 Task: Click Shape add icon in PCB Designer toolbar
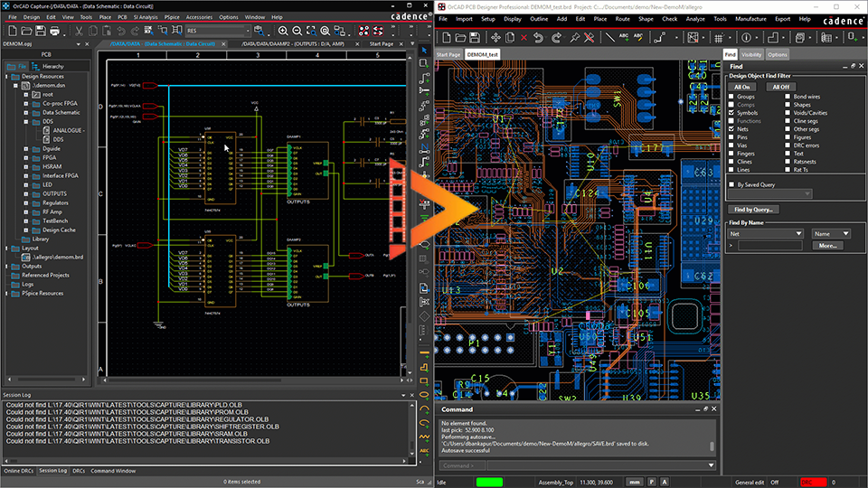tap(773, 38)
